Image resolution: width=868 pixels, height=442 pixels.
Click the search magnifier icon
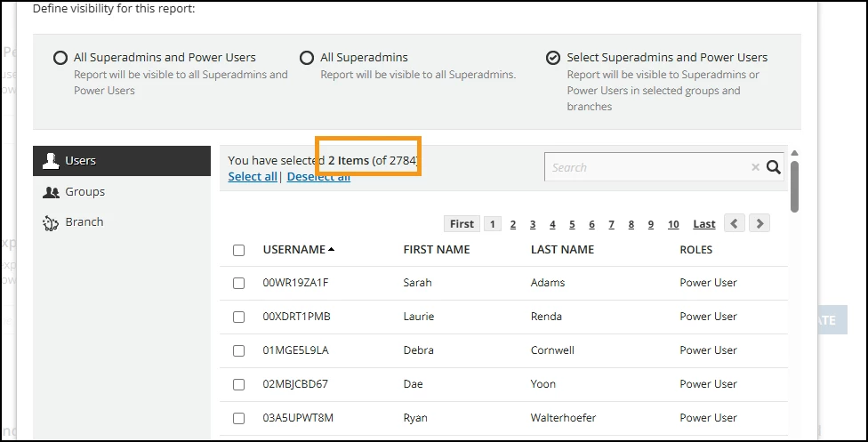click(774, 167)
